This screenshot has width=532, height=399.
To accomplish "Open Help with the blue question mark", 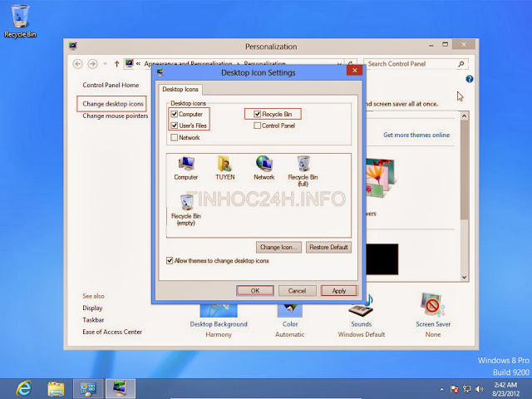I will click(469, 79).
